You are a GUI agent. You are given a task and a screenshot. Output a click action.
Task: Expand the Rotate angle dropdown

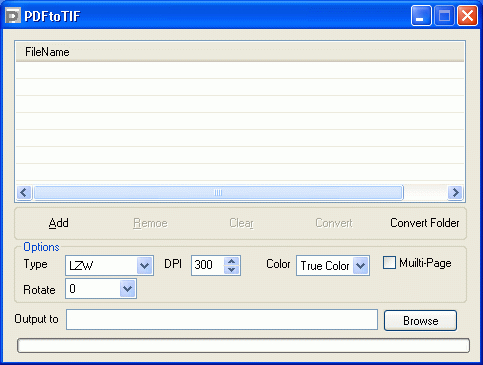128,289
